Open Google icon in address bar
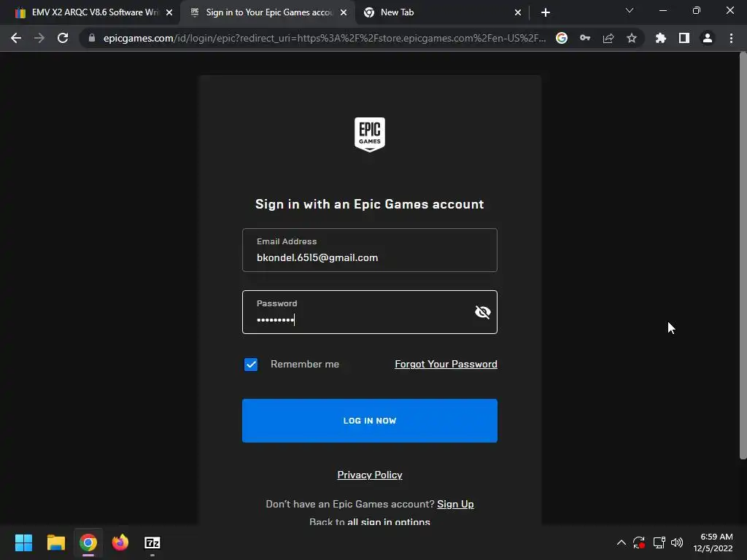The width and height of the screenshot is (747, 560). pyautogui.click(x=562, y=38)
